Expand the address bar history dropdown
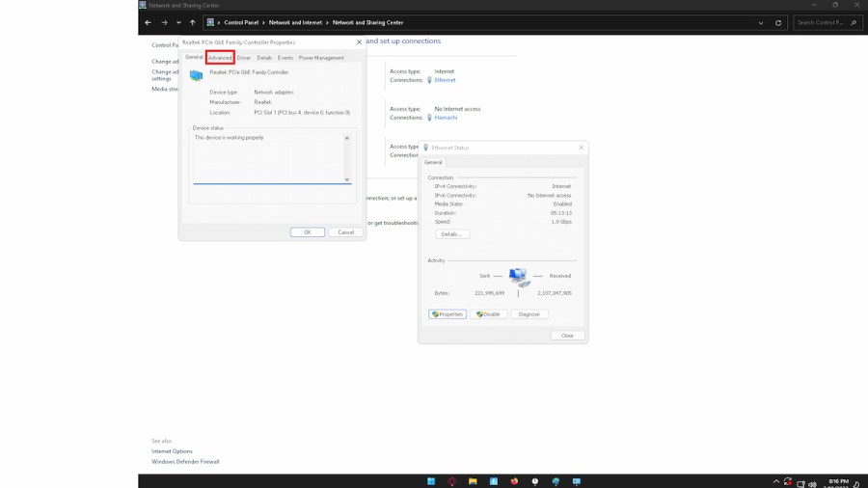Image resolution: width=868 pixels, height=488 pixels. coord(761,22)
